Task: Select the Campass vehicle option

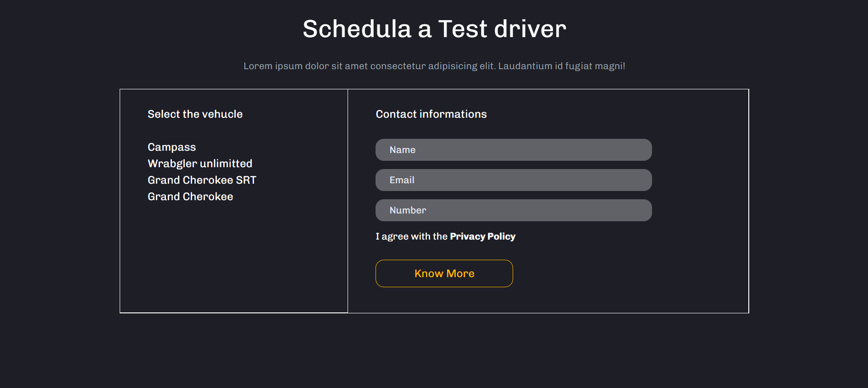Action: (x=171, y=147)
